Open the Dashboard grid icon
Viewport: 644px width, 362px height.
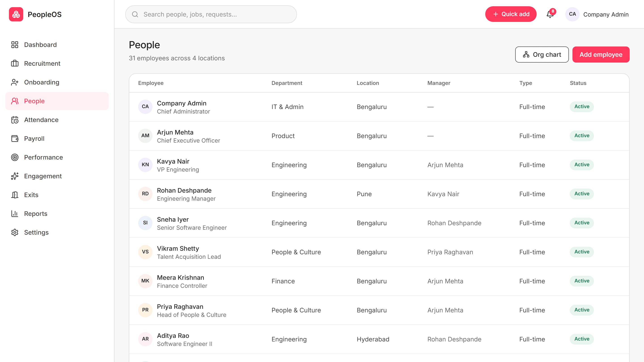point(15,45)
